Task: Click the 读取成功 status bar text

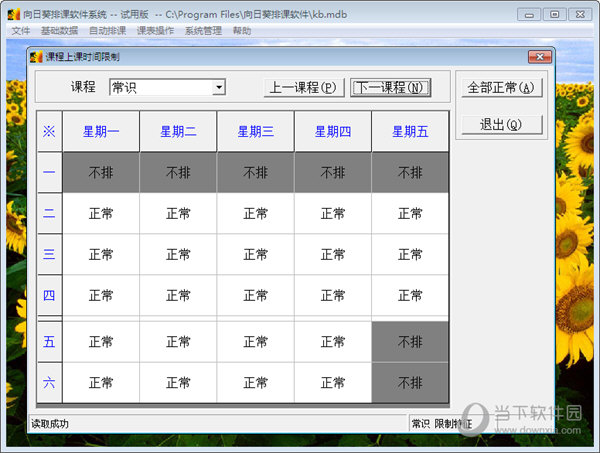Action: [x=50, y=424]
